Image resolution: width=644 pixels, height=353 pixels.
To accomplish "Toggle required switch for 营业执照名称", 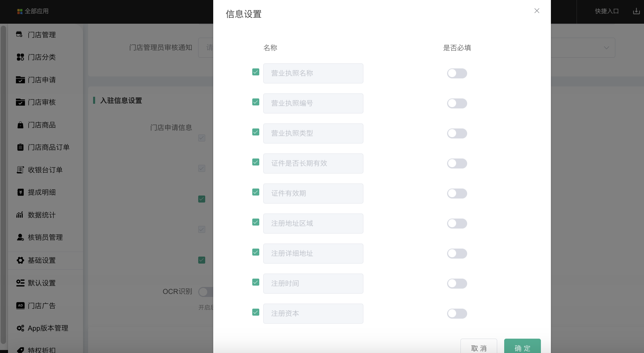I will pyautogui.click(x=457, y=73).
